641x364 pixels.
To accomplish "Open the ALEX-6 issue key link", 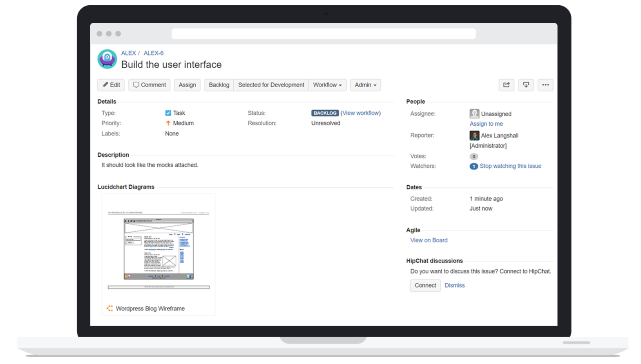I will 154,53.
